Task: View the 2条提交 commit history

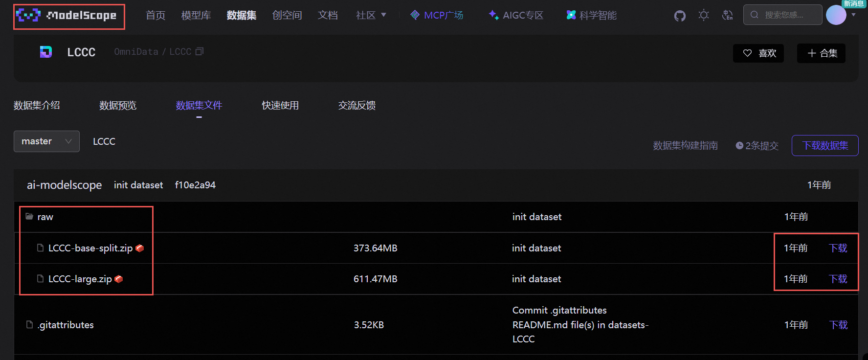Action: click(x=757, y=145)
